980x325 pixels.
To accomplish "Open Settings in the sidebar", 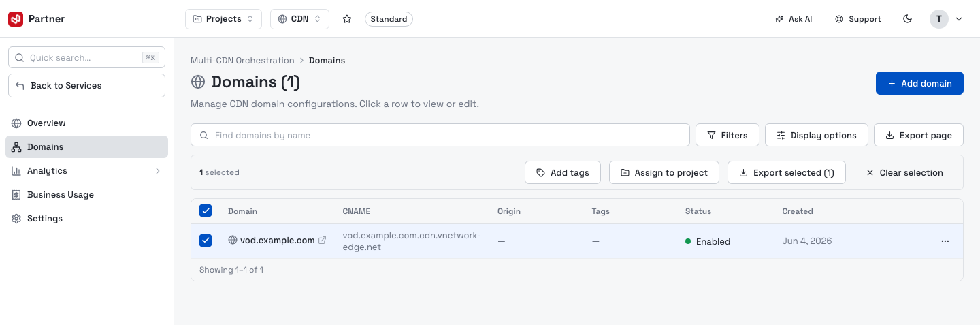I will (x=86, y=219).
